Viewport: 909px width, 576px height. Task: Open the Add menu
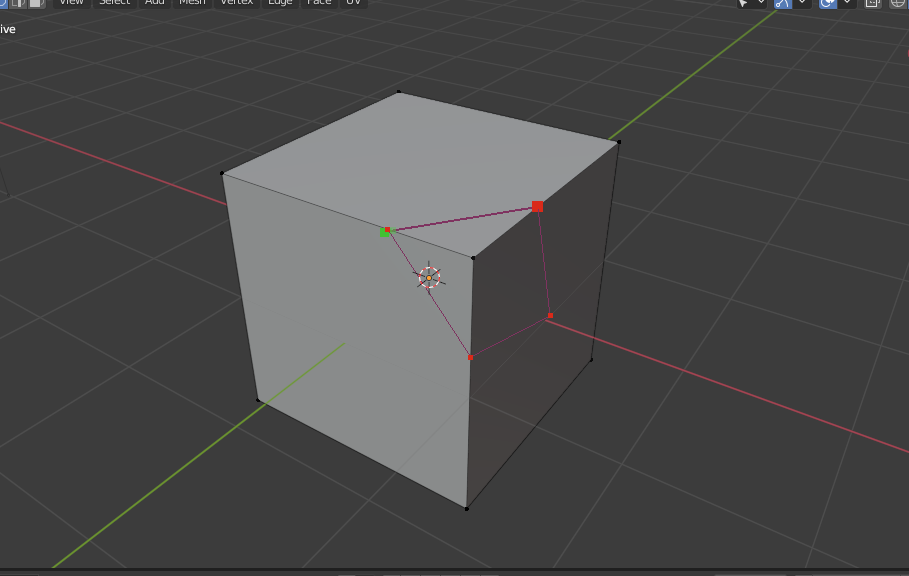pyautogui.click(x=155, y=2)
